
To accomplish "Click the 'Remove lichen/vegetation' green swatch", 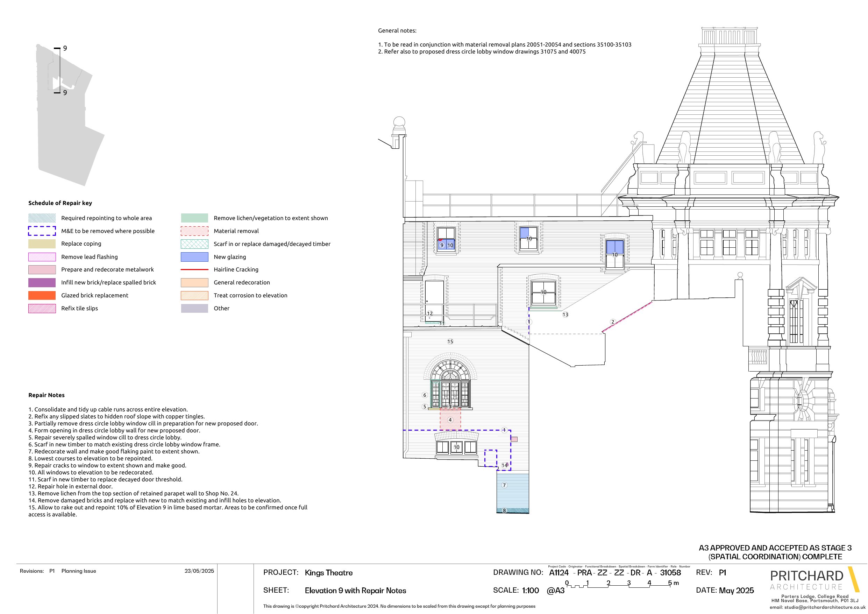I will coord(194,218).
